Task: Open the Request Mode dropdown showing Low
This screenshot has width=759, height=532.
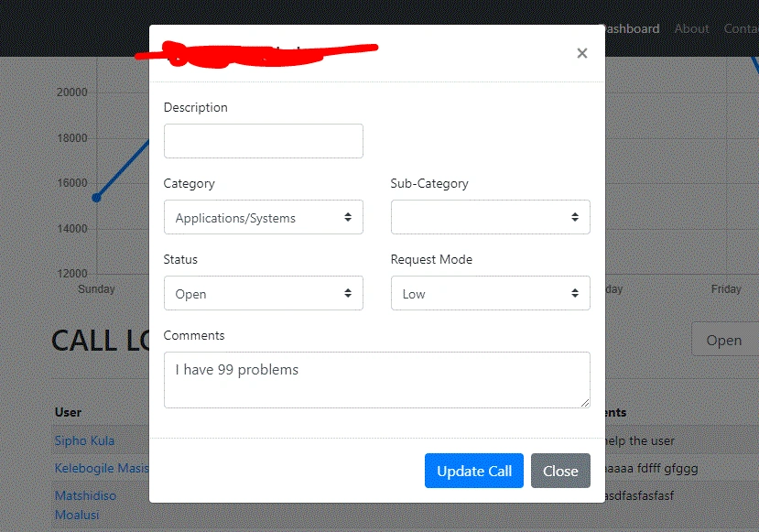Action: tap(491, 293)
